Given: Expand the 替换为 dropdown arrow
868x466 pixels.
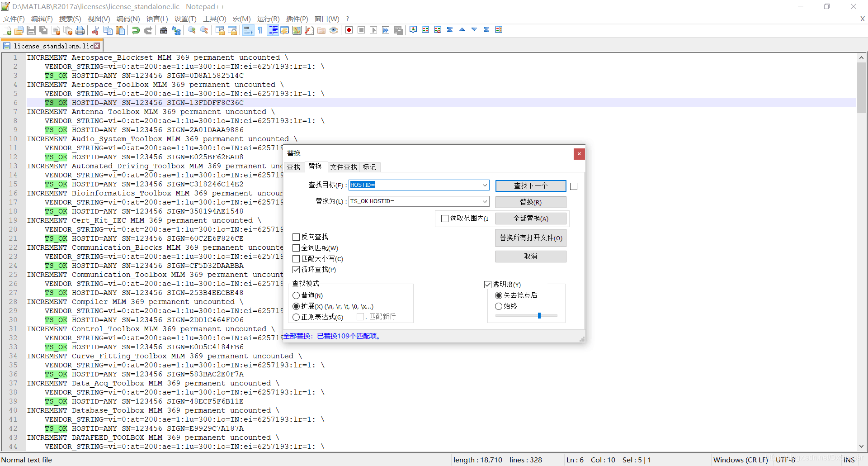Looking at the screenshot, I should (x=485, y=201).
